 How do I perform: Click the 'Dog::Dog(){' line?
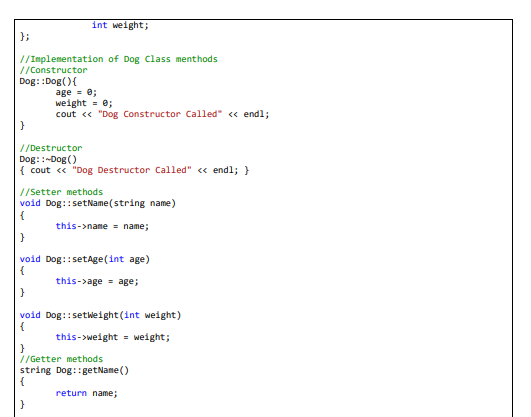48,81
